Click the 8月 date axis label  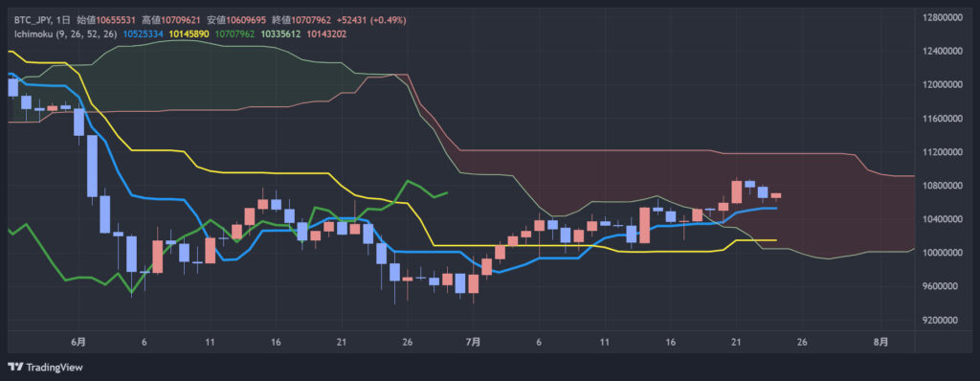880,342
